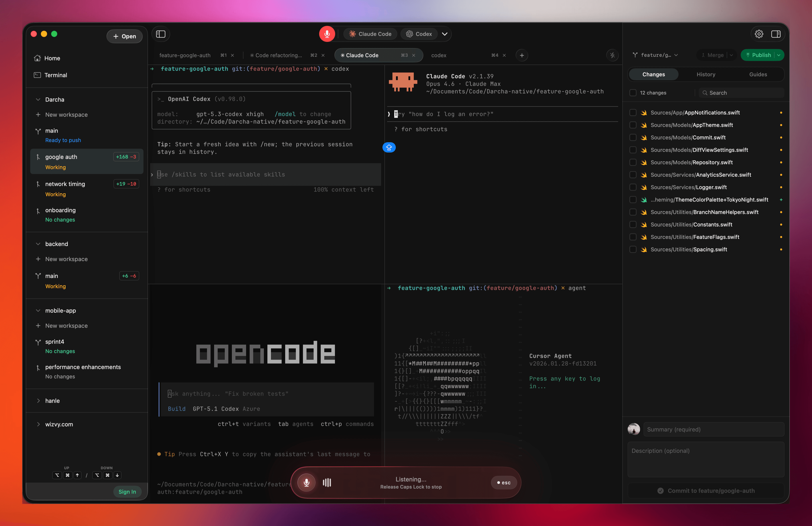This screenshot has width=812, height=526.
Task: Click the Sign In button
Action: click(x=127, y=492)
